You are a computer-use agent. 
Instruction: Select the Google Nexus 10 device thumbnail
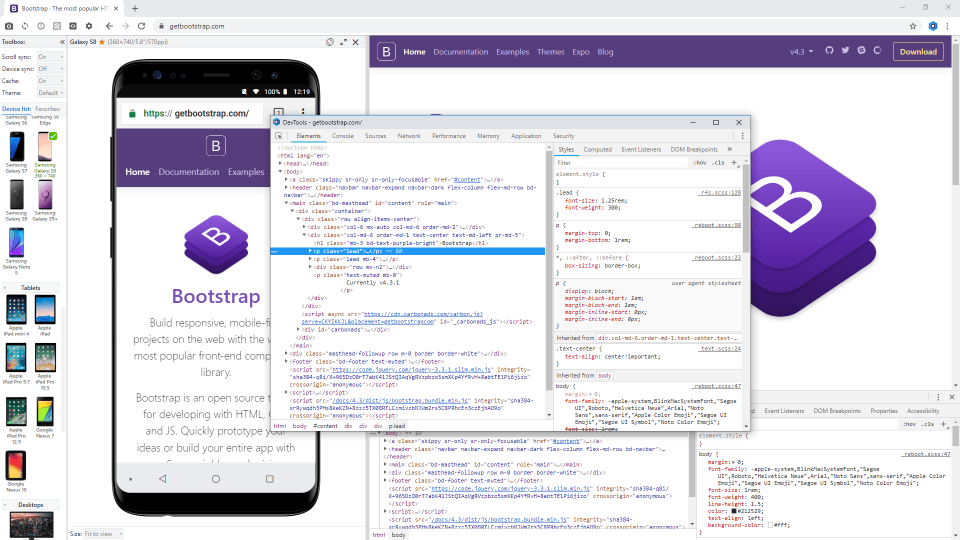16,466
